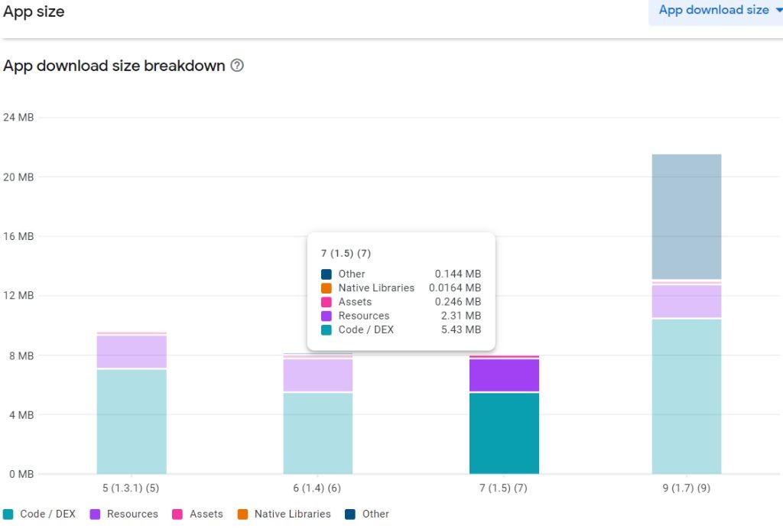Click the Other color marker inside the tooltip
Screen dimensions: 783x532
click(x=327, y=273)
